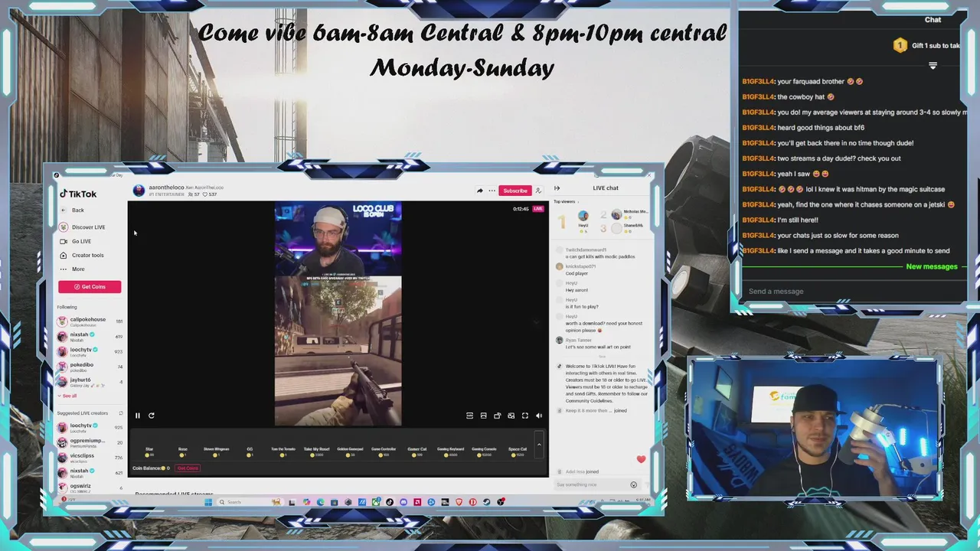Open HeyU top viewer avatar

pos(583,217)
